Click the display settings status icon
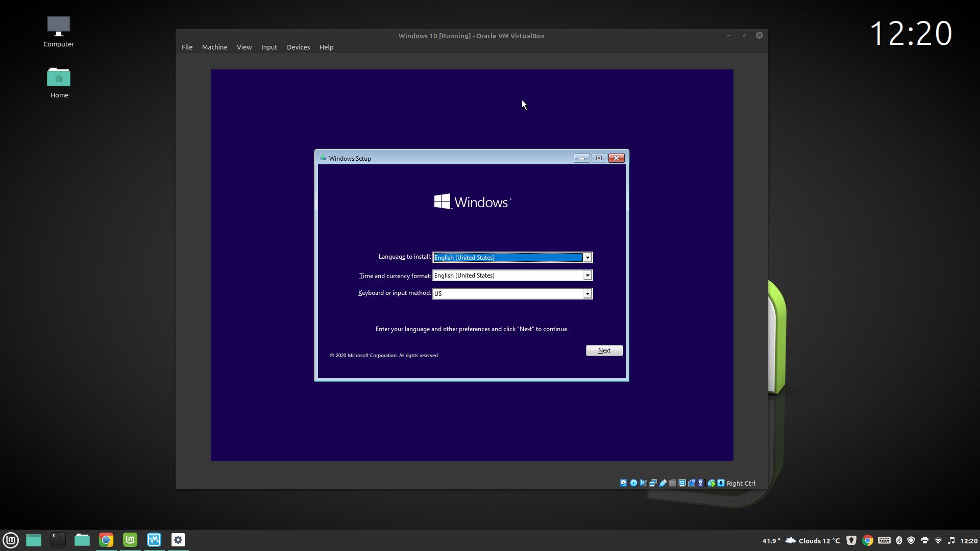This screenshot has width=980, height=551. pyautogui.click(x=682, y=483)
